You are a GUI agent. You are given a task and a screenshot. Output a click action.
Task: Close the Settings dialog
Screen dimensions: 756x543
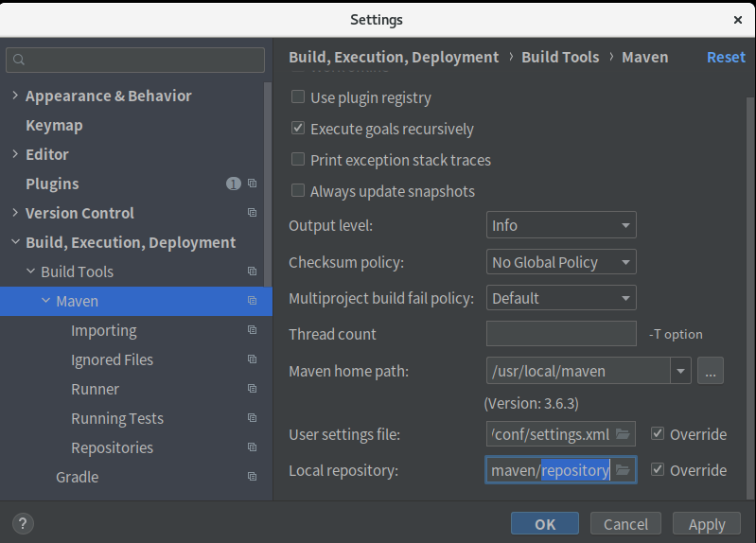point(738,20)
